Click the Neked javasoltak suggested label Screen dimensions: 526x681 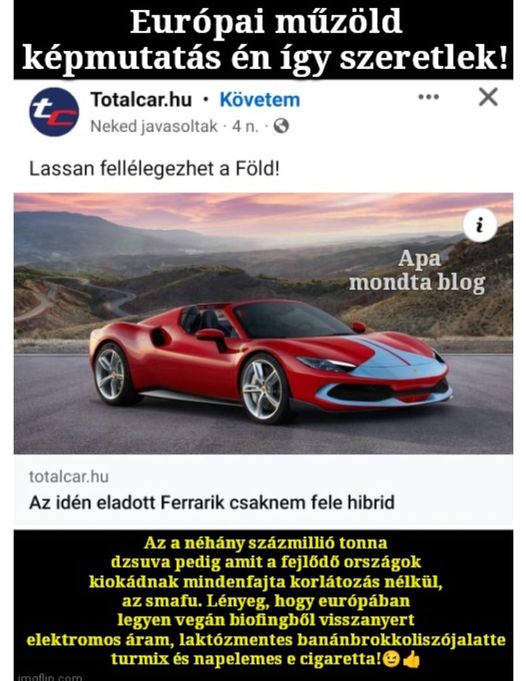(154, 126)
